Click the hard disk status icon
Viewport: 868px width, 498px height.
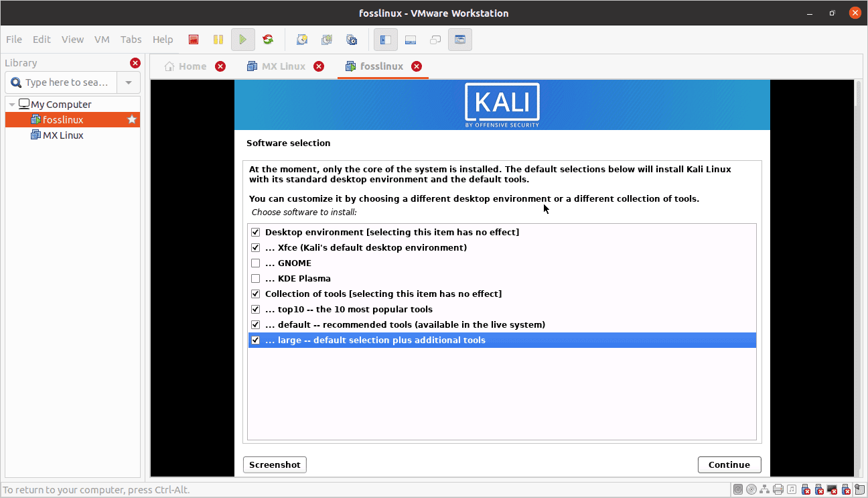[x=737, y=490]
